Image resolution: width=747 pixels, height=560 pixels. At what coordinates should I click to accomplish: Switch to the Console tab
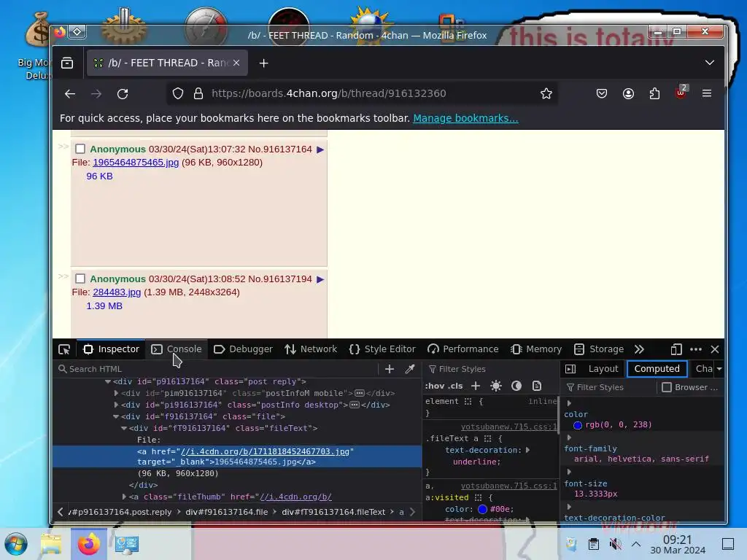tap(177, 349)
